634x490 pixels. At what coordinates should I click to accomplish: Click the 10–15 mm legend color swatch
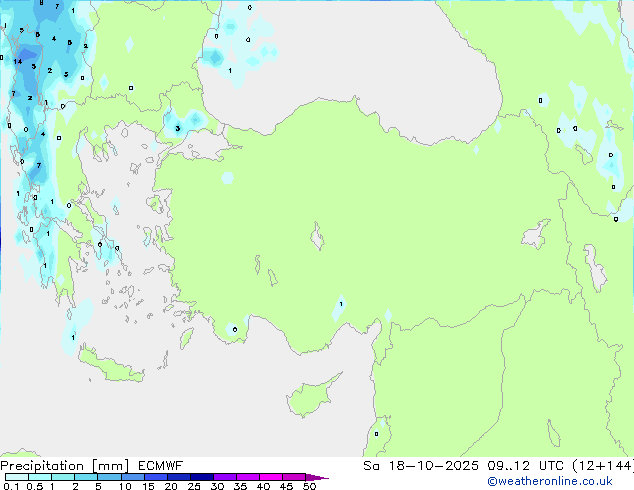click(133, 477)
